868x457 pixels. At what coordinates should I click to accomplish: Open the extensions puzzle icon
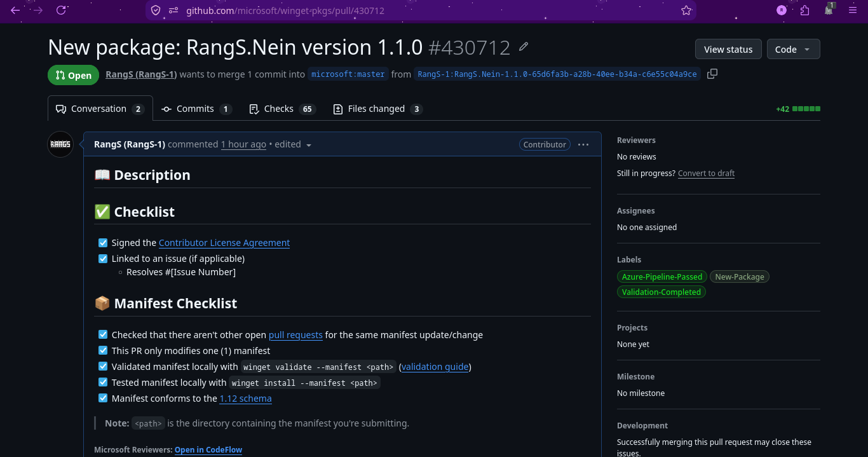[805, 10]
